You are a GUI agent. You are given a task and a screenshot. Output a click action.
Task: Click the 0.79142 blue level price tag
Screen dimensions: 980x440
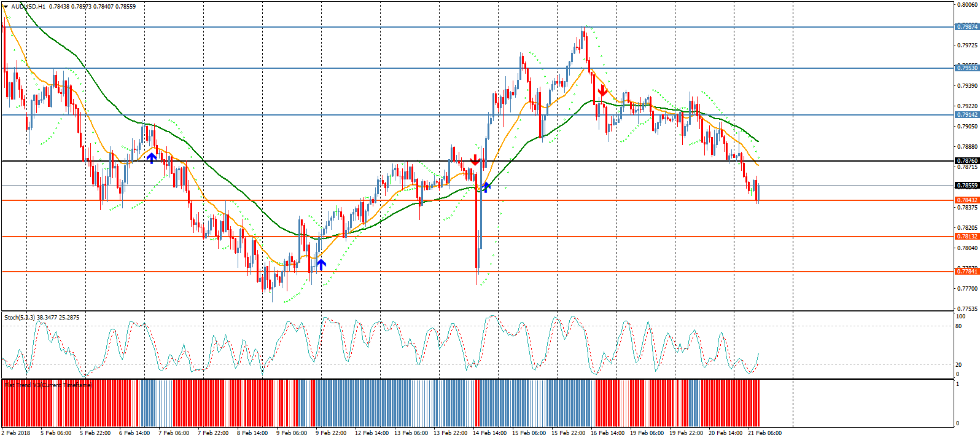coord(967,115)
